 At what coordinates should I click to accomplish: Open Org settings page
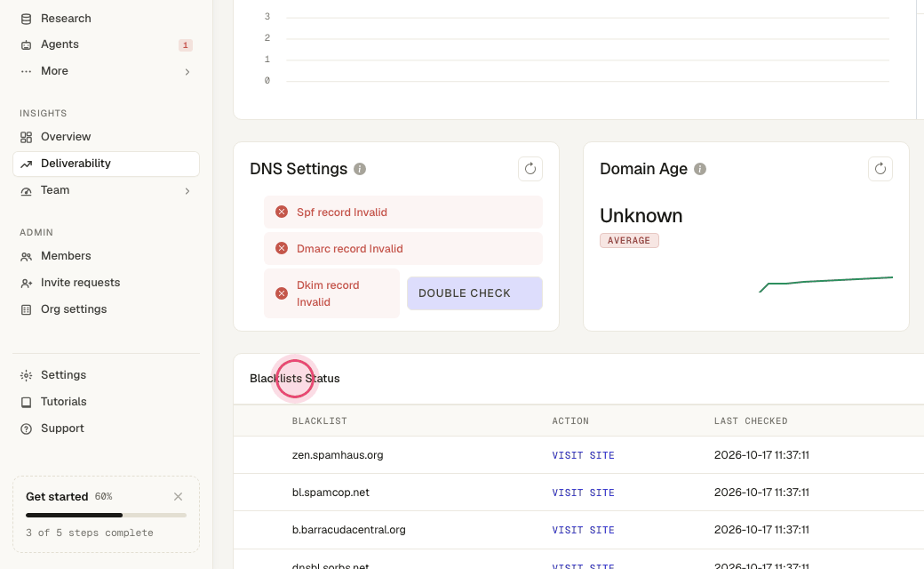coord(106,309)
